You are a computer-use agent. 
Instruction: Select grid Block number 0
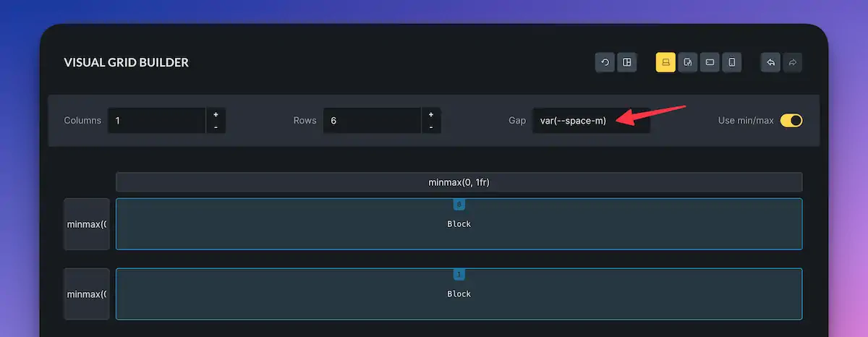tap(459, 224)
